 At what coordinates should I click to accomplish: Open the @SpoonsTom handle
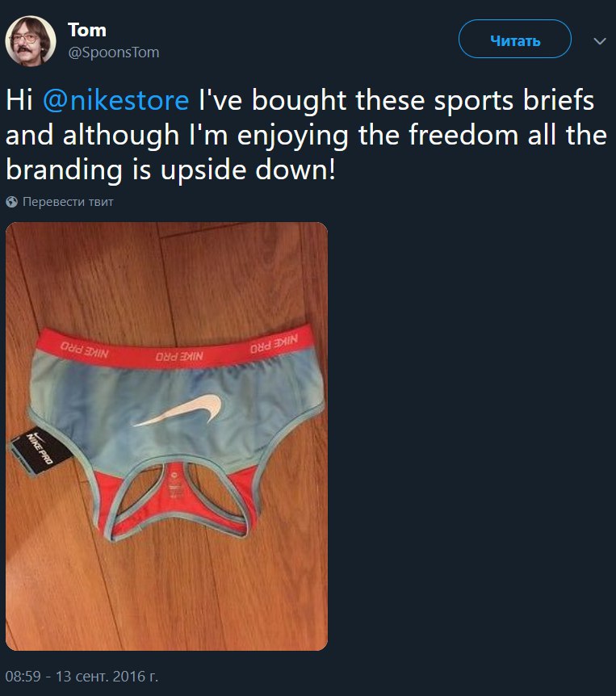coord(114,52)
